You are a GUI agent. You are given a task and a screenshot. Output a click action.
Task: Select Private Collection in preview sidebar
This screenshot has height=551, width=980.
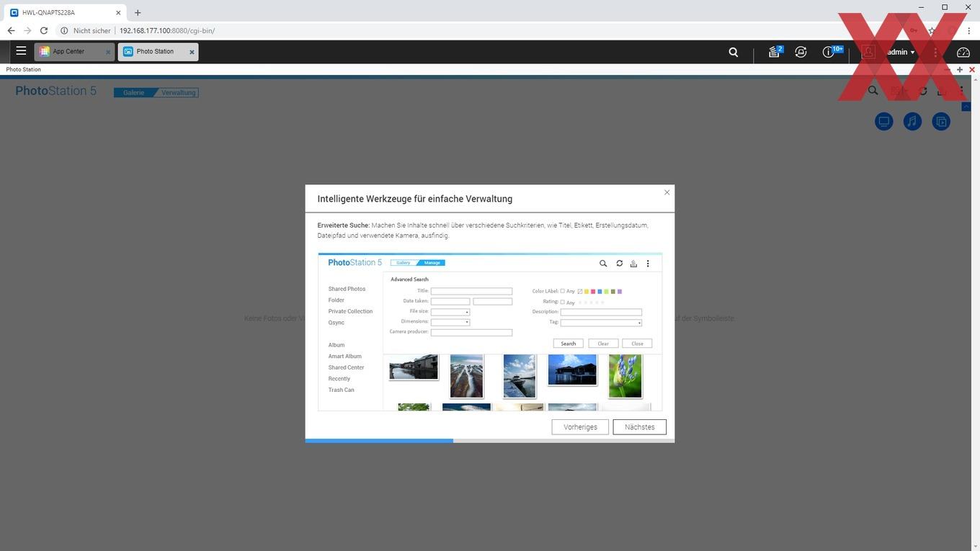tap(350, 311)
